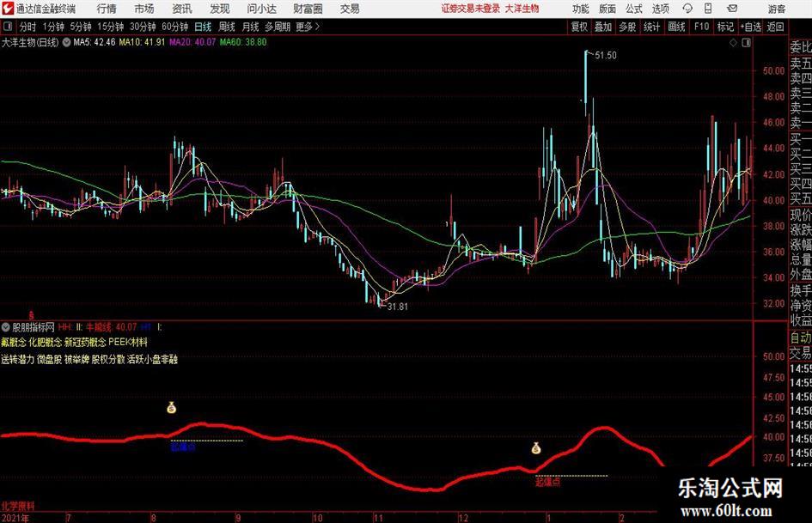Click the 化学原料 sector label
812x523 pixels.
point(17,507)
